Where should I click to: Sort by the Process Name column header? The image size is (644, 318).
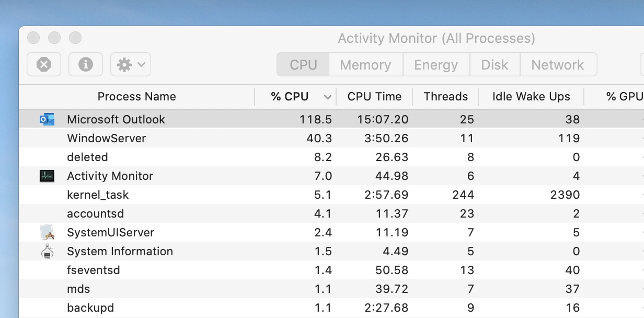tap(136, 97)
